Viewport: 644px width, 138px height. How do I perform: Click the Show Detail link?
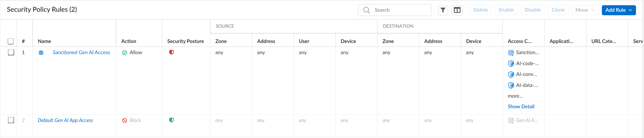(521, 106)
